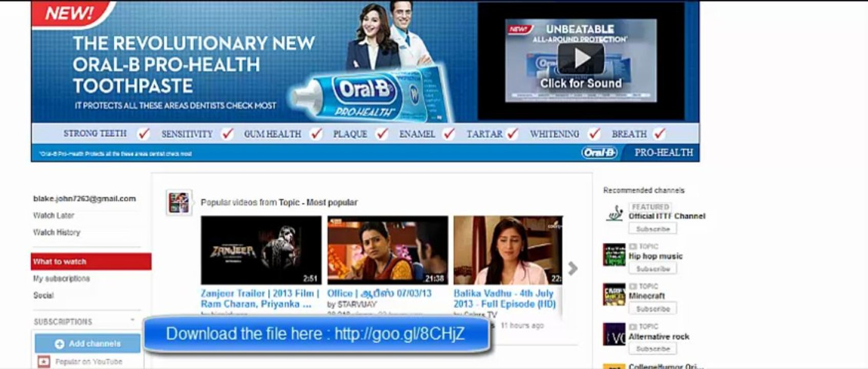Viewport: 868px width, 369px height.
Task: Select the What to watch tab
Action: [91, 261]
